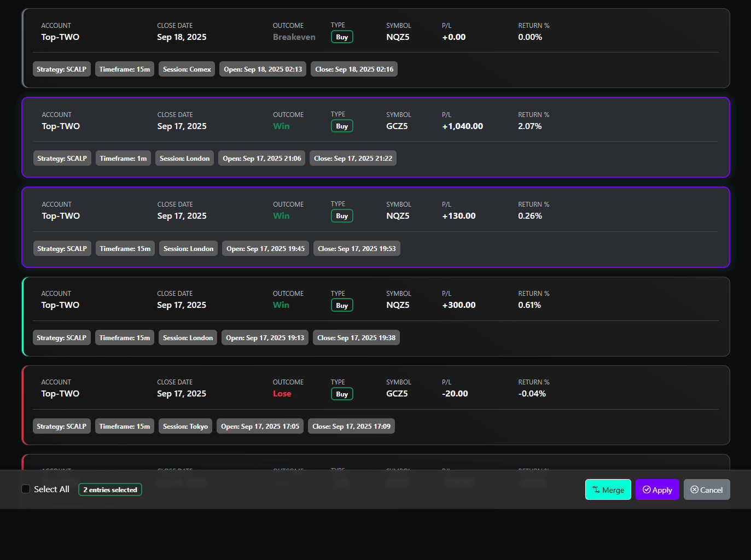Enable the Select All checkbox

click(x=26, y=488)
